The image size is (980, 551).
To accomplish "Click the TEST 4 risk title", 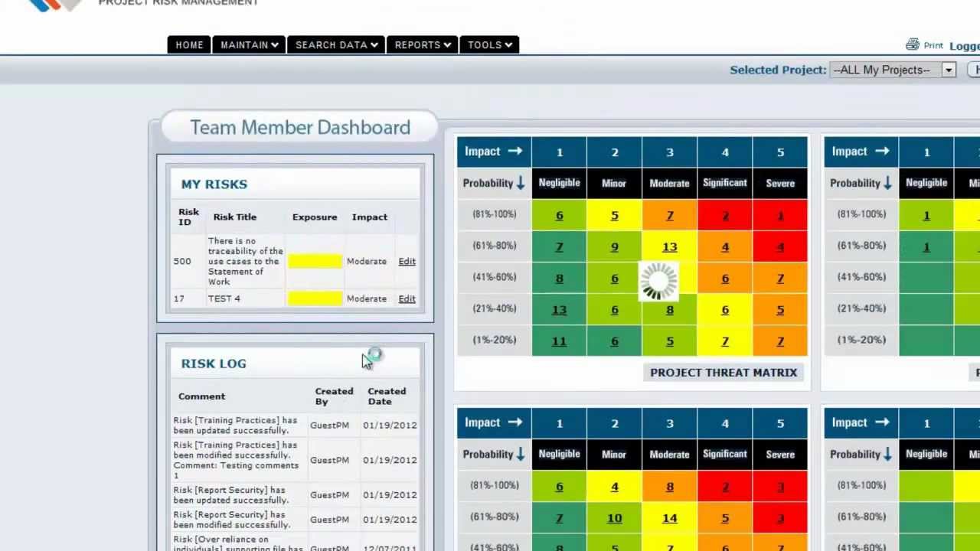I will (224, 298).
